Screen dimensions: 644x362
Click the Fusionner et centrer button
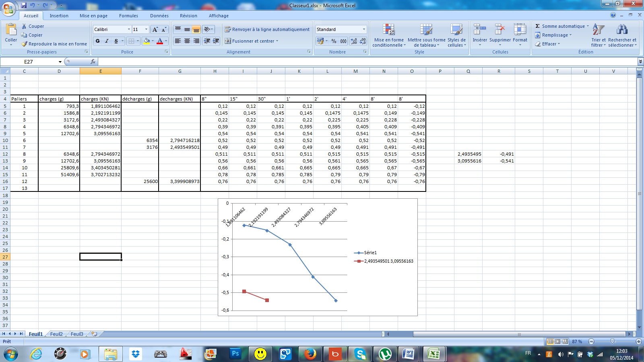click(250, 41)
